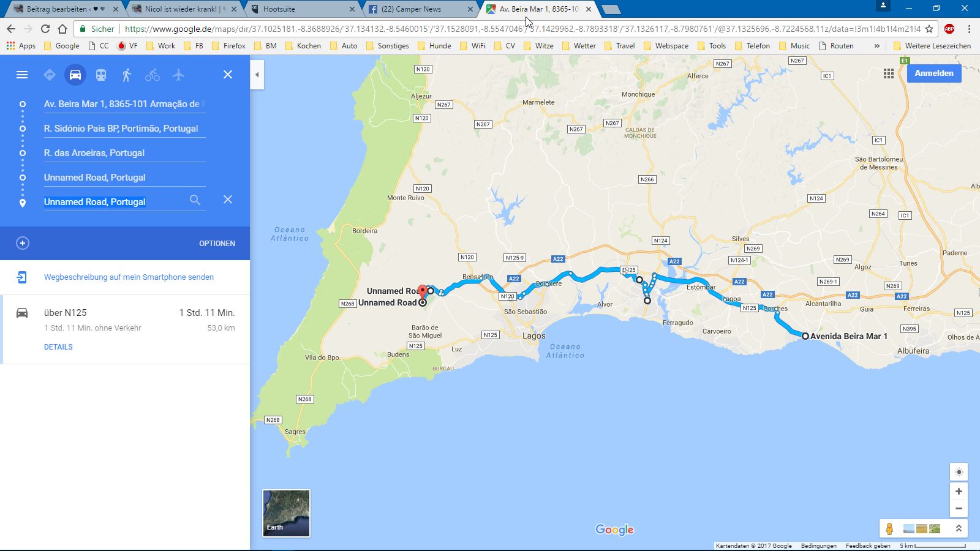The height and width of the screenshot is (551, 980).
Task: Click the Anmelden sign-in button
Action: [934, 73]
